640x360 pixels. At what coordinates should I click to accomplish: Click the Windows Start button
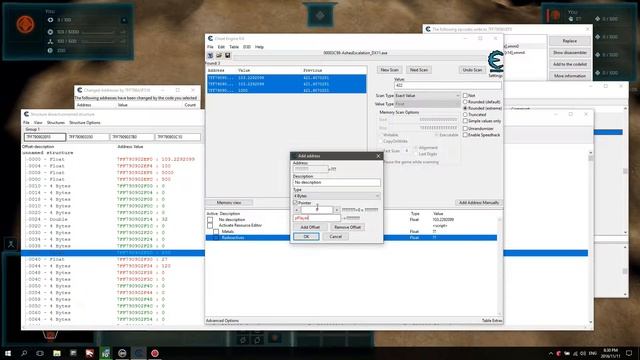pos(8,353)
